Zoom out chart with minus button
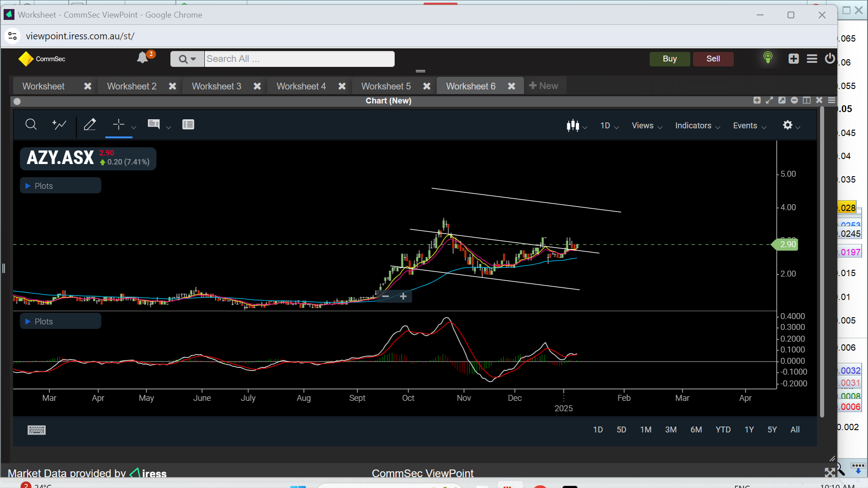 tap(386, 296)
